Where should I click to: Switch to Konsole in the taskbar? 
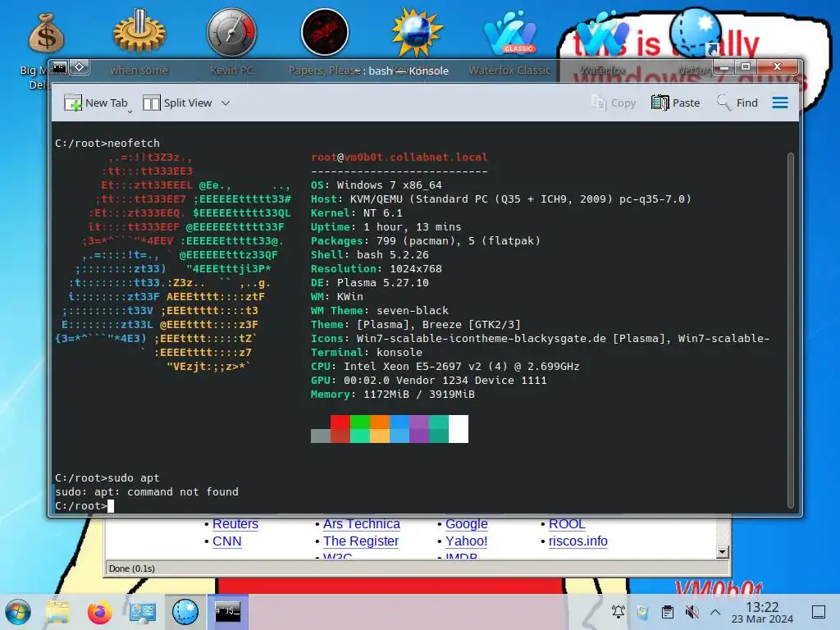[x=228, y=612]
